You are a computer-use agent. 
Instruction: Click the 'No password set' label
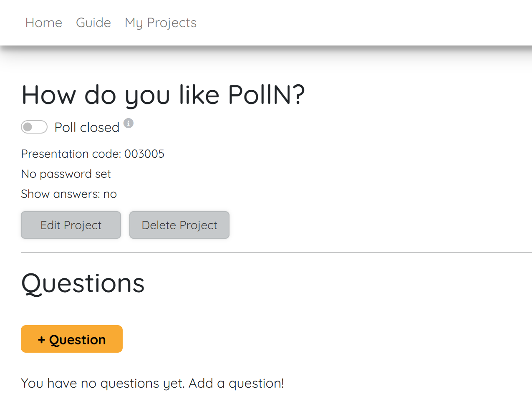(x=66, y=174)
